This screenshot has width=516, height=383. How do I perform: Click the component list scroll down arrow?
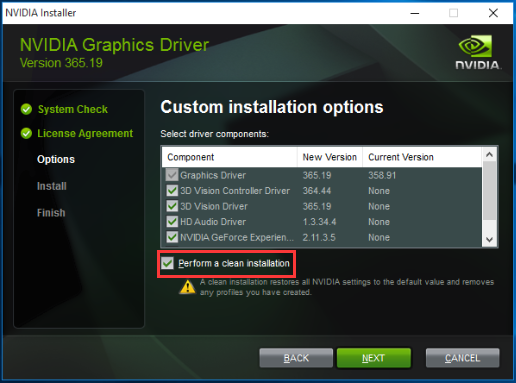tap(489, 239)
